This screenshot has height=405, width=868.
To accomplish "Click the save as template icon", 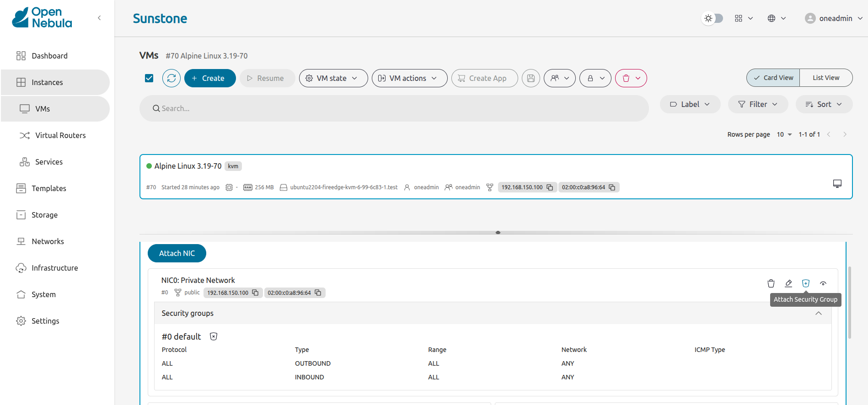I will coord(530,78).
